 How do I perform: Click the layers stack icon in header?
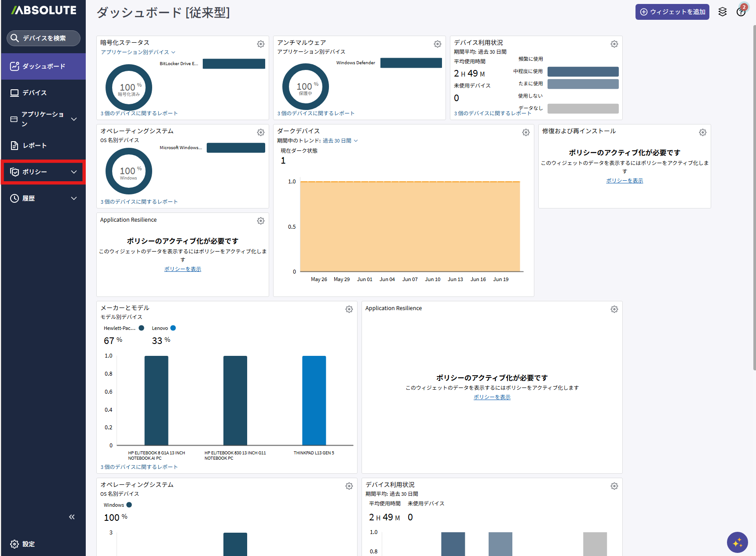(x=723, y=12)
